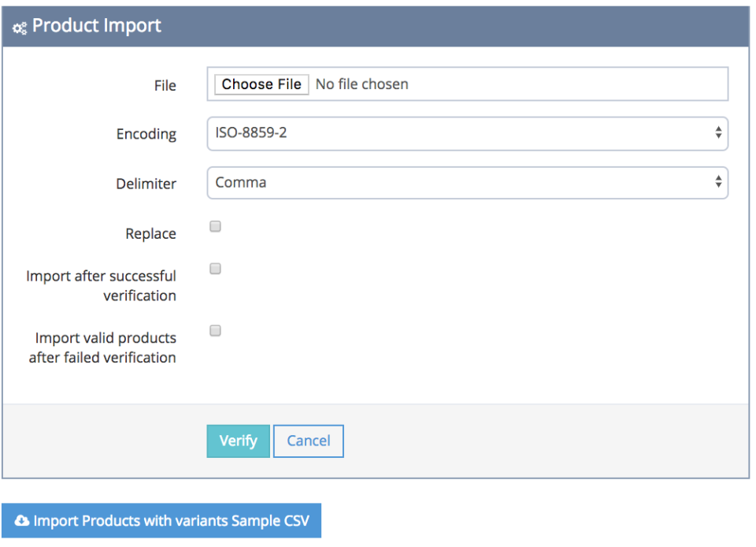Cancel the product import
Viewport: 756px width, 547px height.
pos(308,441)
